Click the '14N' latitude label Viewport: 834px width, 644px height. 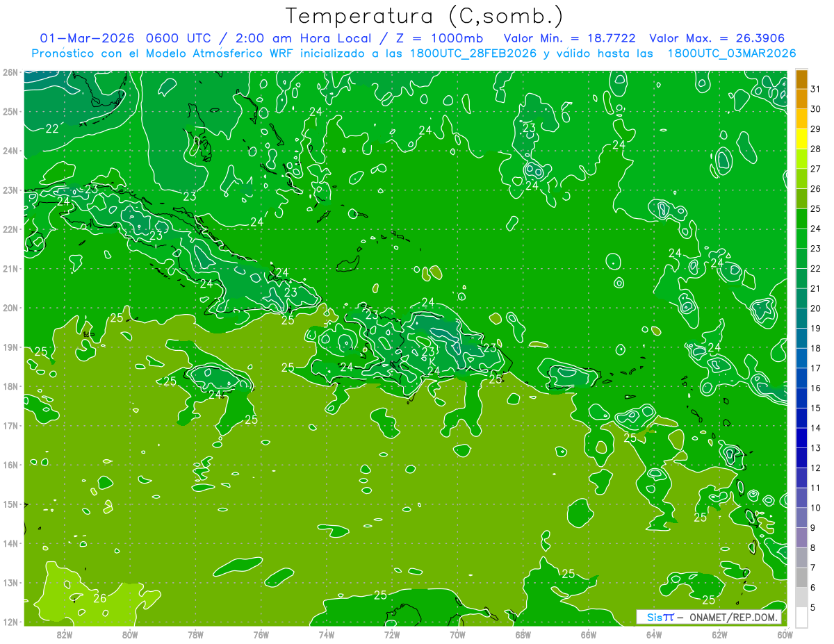10,543
